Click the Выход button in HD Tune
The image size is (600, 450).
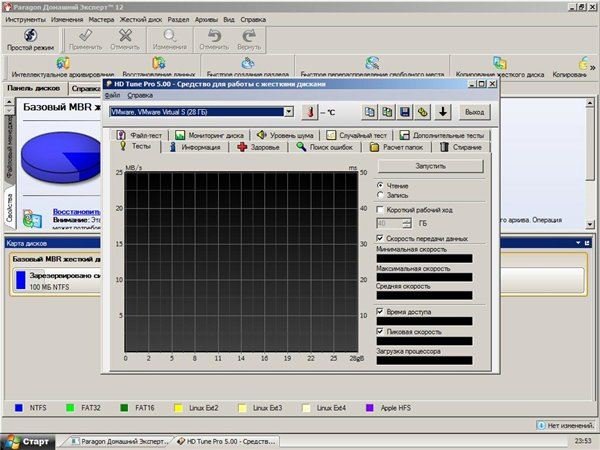(474, 112)
